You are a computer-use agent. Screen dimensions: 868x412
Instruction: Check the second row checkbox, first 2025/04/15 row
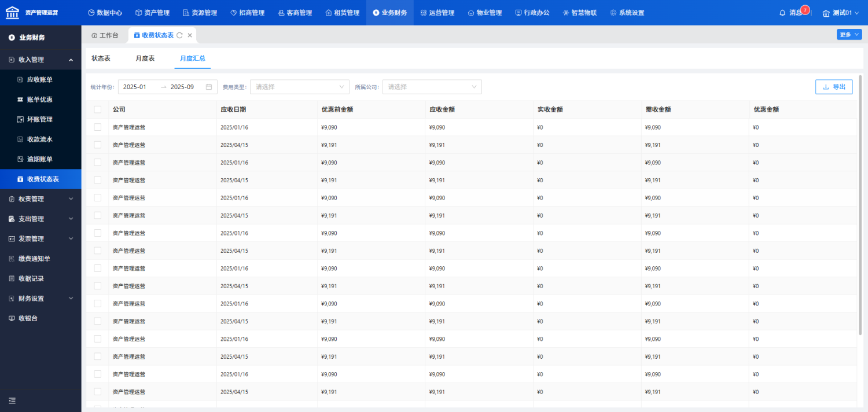coord(97,145)
